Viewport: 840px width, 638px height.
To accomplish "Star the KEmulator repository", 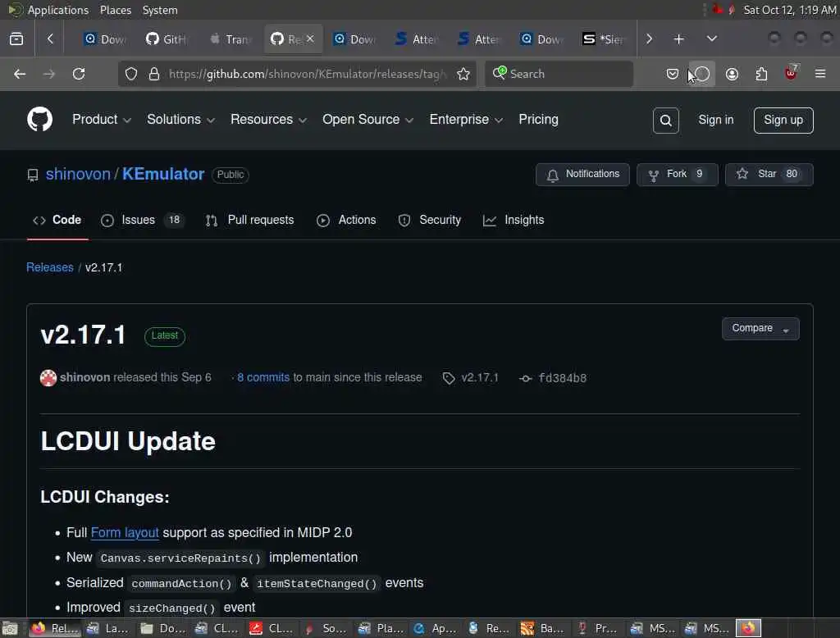I will pyautogui.click(x=769, y=174).
